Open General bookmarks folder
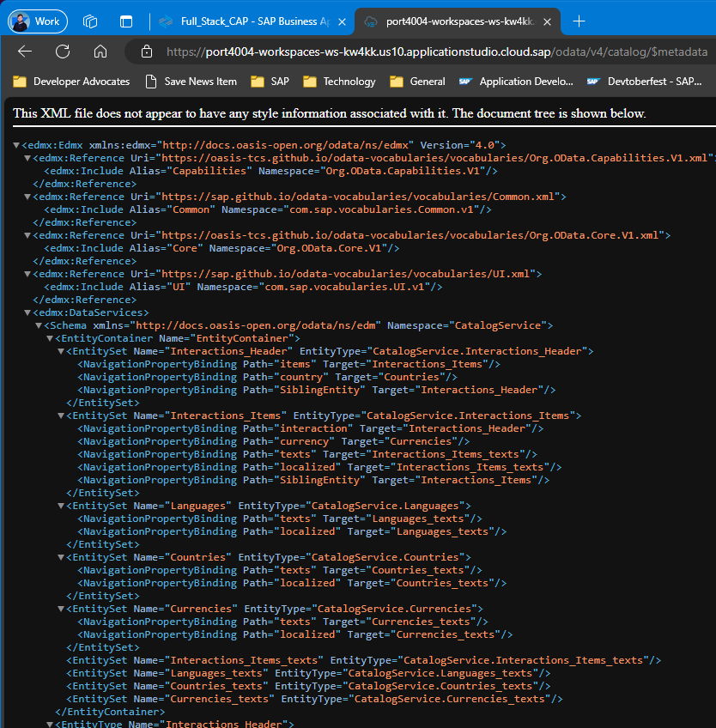Viewport: 716px width, 728px height. [417, 82]
